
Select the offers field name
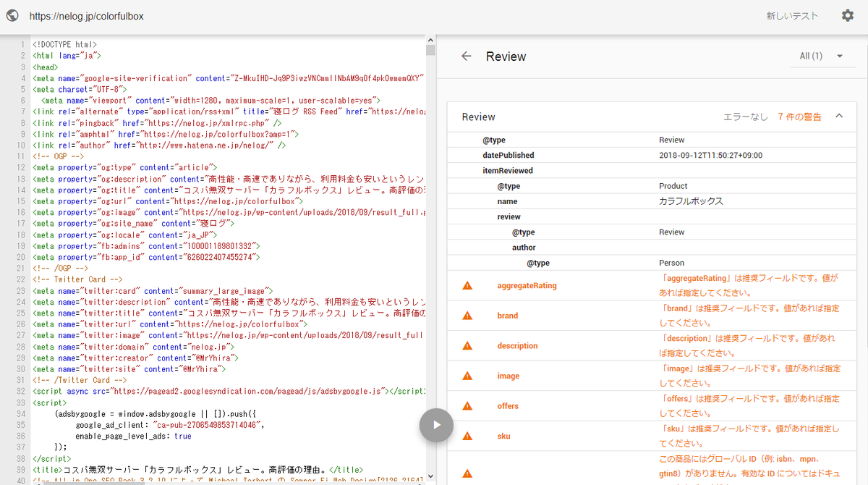coord(508,406)
